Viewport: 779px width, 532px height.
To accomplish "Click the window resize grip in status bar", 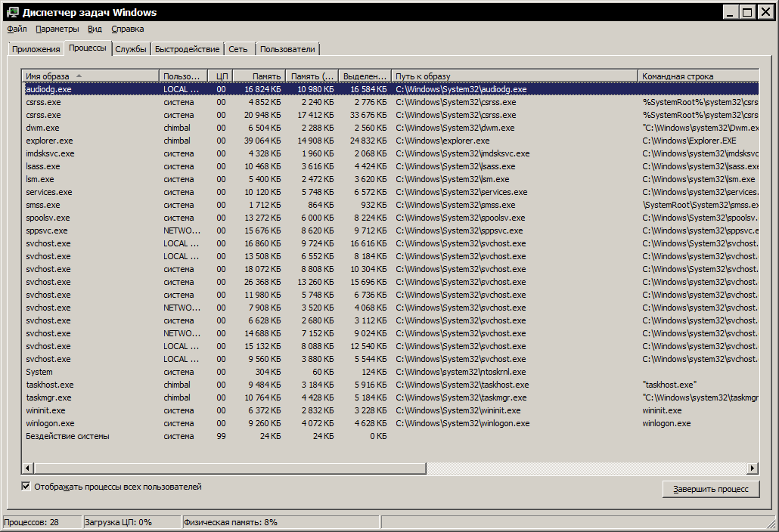I will pos(771,523).
